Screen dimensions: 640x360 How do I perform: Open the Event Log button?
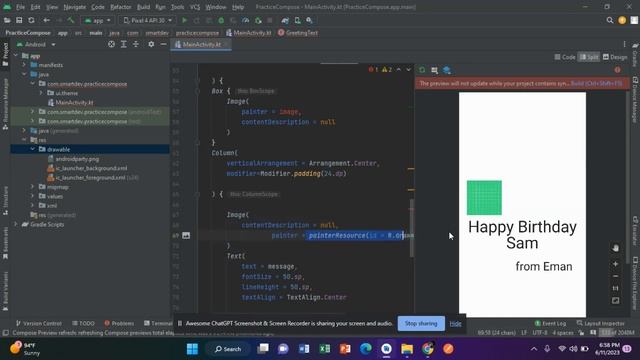(x=550, y=323)
